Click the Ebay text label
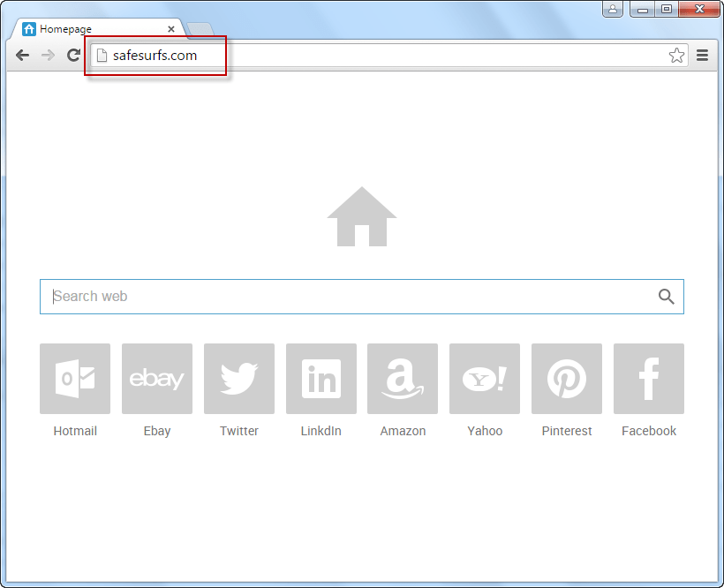The image size is (724, 588). pyautogui.click(x=157, y=431)
